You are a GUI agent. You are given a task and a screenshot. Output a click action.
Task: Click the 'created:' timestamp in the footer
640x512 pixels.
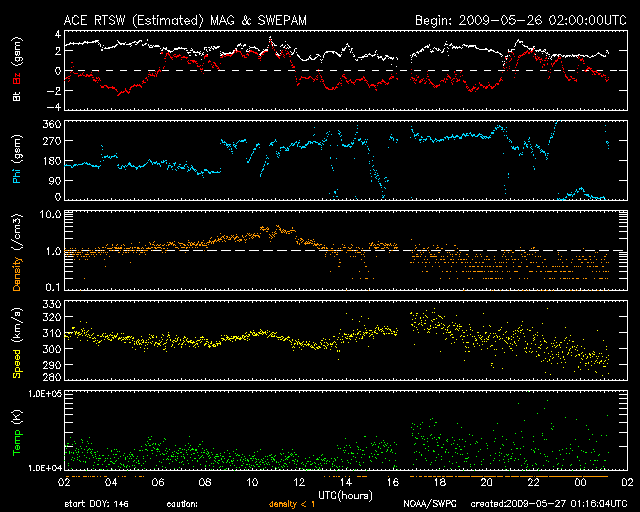click(x=549, y=504)
